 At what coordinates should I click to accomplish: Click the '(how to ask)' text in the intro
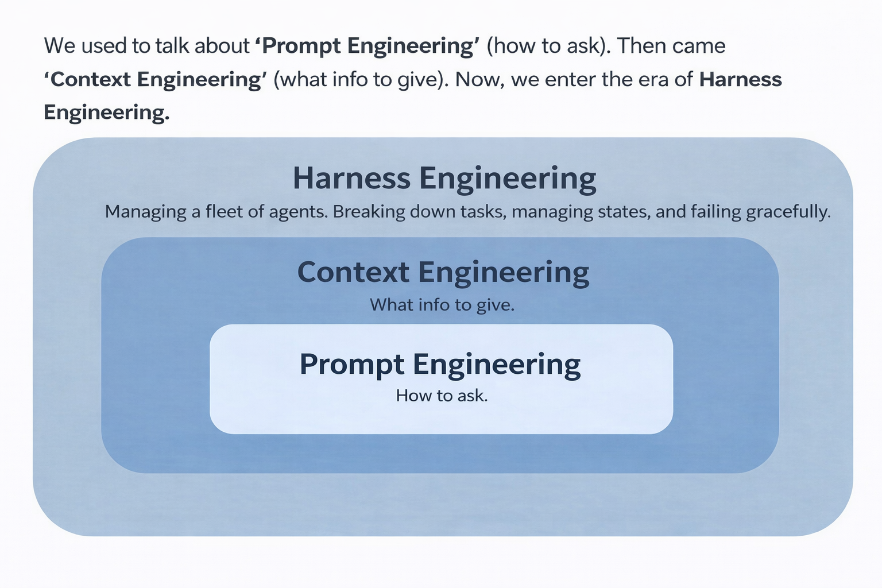[x=548, y=46]
